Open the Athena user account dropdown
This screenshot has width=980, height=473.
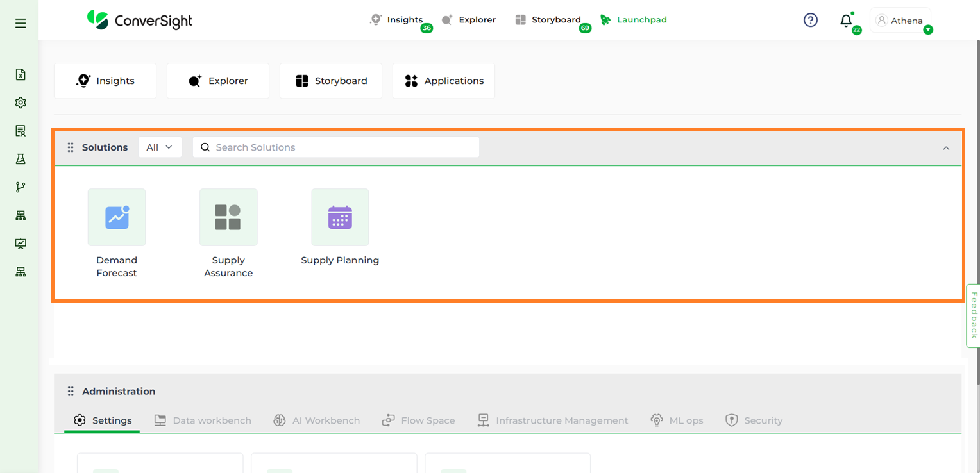900,21
